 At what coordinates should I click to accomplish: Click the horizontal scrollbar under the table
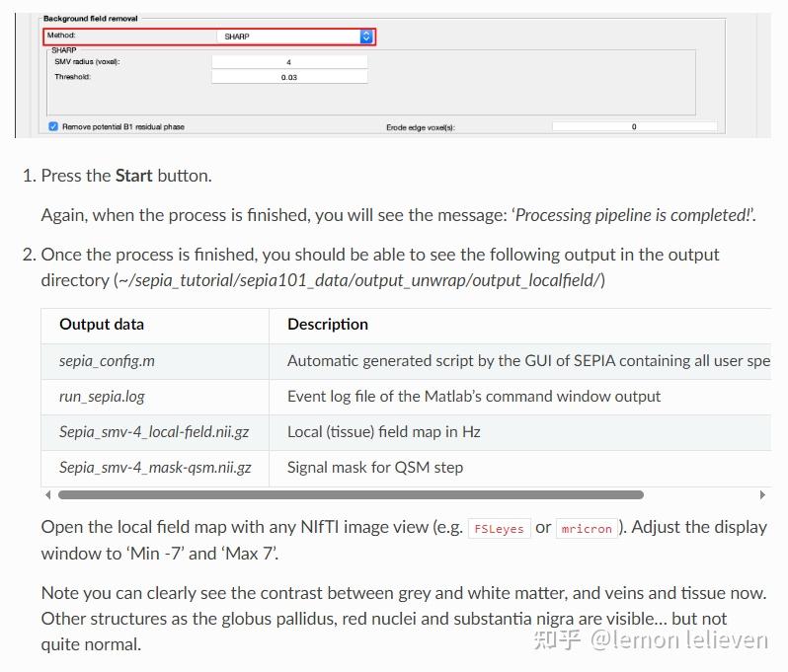351,494
